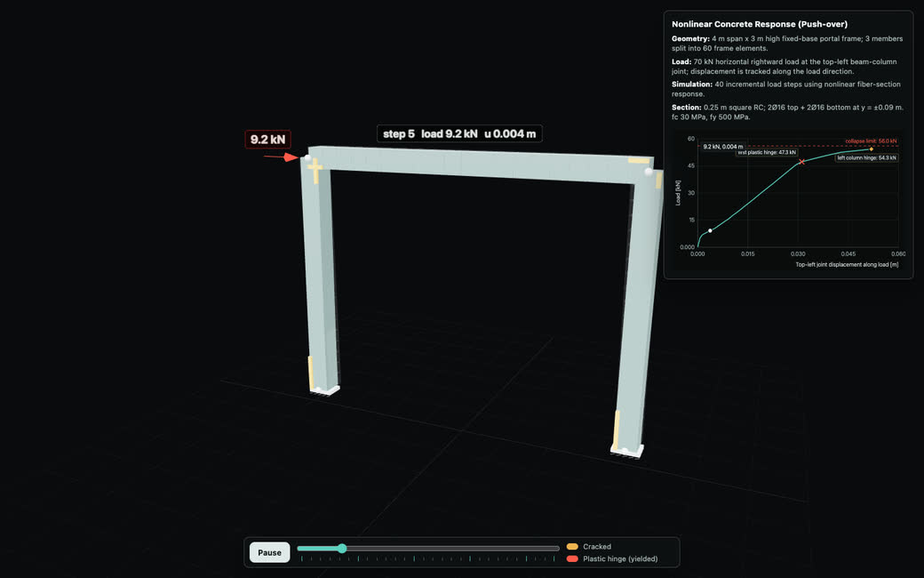Click the 0.030 x-axis tick label
The width and height of the screenshot is (924, 578).
click(798, 253)
